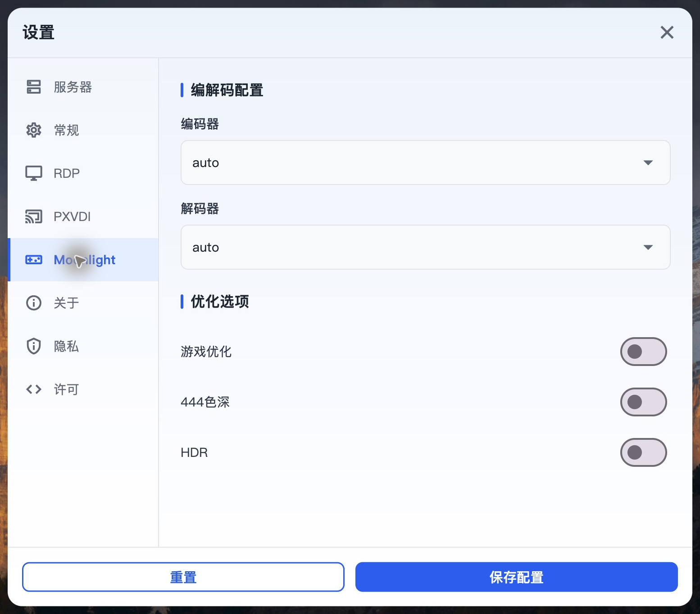Click the info circle icon next to 关于
Viewport: 700px width, 614px height.
pyautogui.click(x=34, y=303)
